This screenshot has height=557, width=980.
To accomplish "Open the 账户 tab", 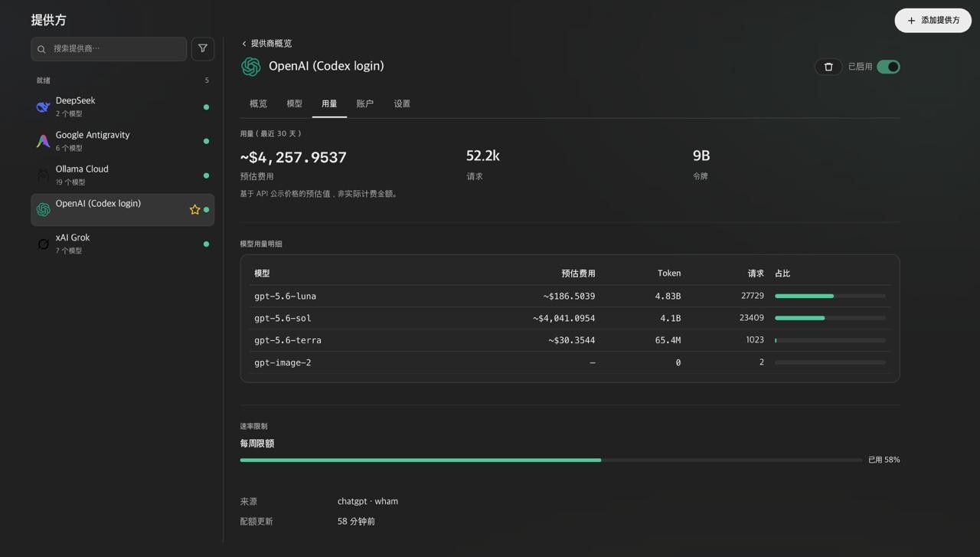I will coord(365,103).
